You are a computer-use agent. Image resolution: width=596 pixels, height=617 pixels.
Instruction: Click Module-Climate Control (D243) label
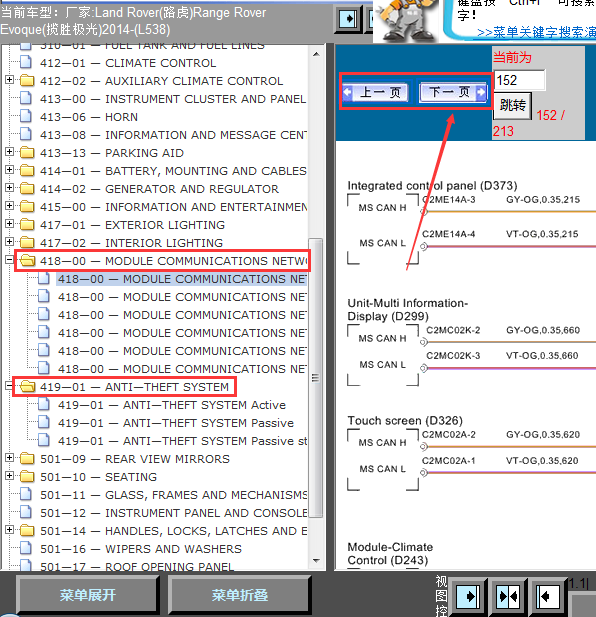pos(390,554)
